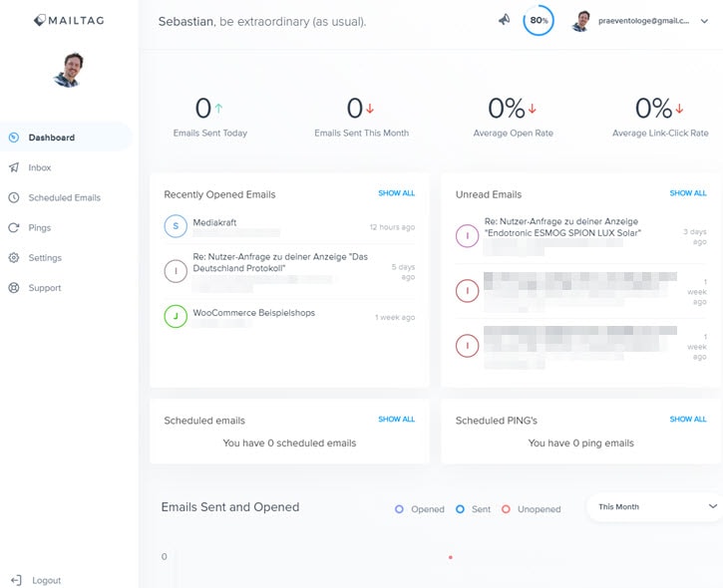The width and height of the screenshot is (723, 588).
Task: Click the Support lifebuoy icon
Action: (14, 288)
